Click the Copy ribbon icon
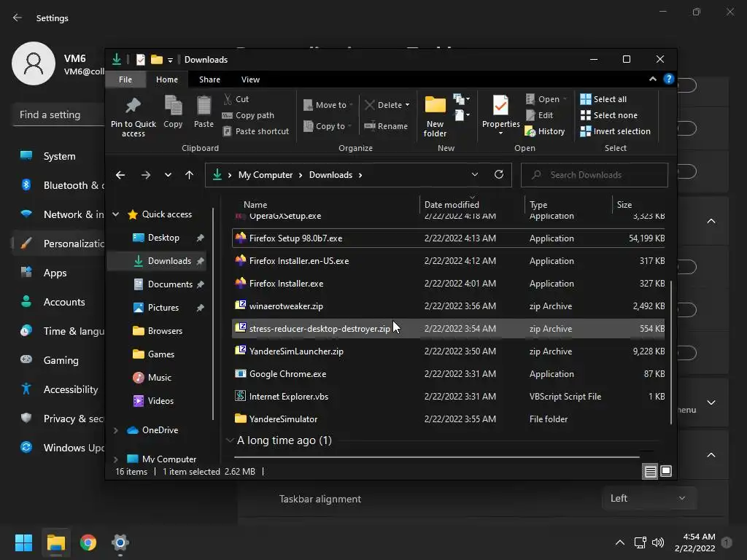Image resolution: width=747 pixels, height=560 pixels. tap(173, 106)
